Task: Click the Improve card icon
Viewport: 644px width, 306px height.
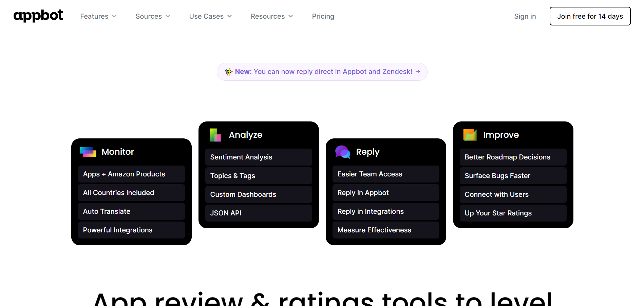Action: pos(470,135)
